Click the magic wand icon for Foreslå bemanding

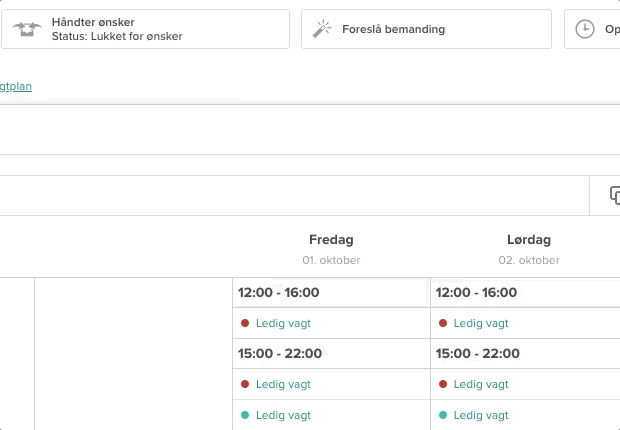tap(322, 29)
